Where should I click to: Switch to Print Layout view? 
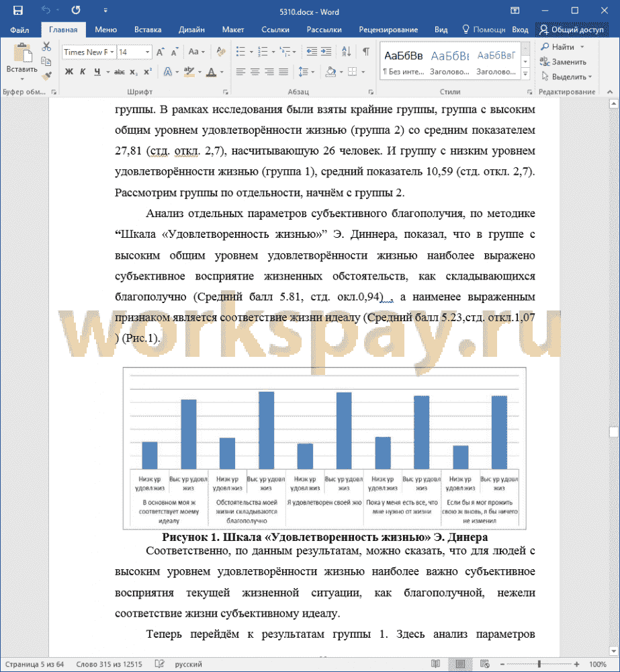[x=460, y=664]
